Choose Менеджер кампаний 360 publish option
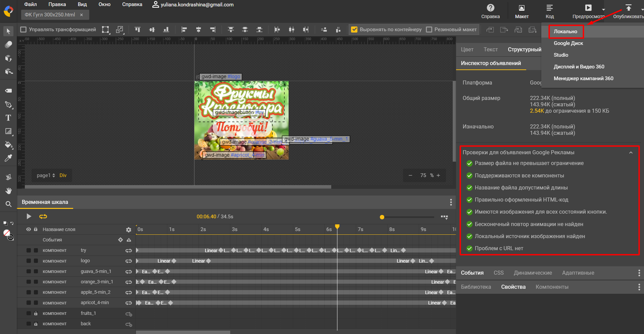 click(583, 78)
